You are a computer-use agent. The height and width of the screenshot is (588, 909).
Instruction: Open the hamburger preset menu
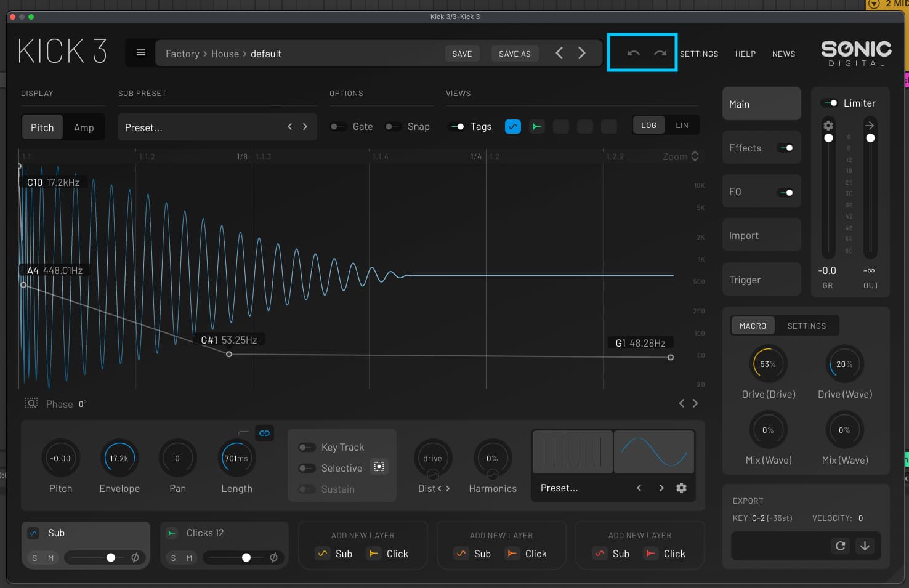coord(141,53)
